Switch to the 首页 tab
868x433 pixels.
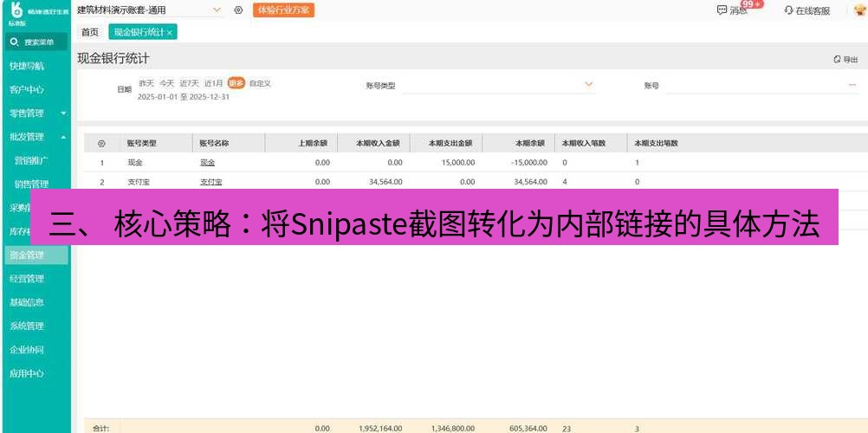[90, 32]
